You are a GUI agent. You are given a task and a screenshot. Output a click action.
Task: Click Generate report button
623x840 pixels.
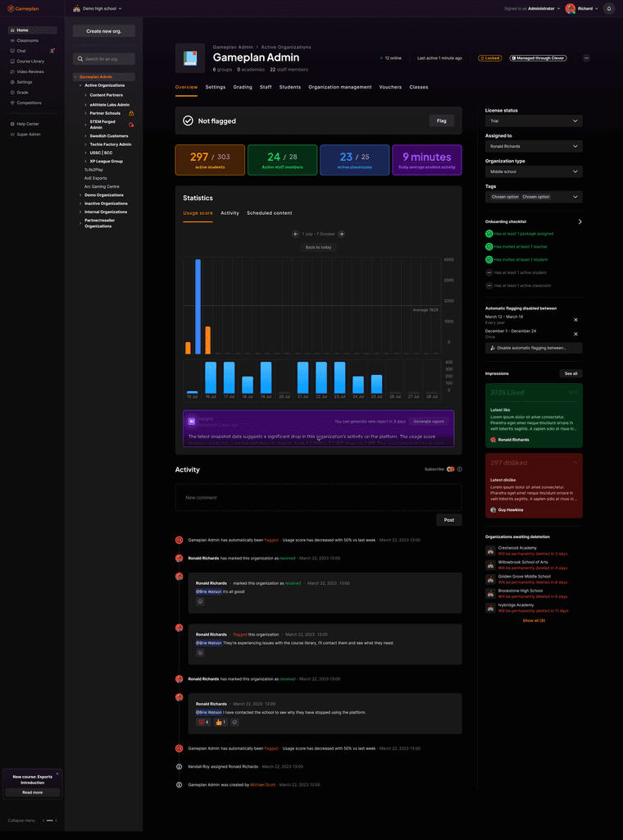(x=428, y=422)
